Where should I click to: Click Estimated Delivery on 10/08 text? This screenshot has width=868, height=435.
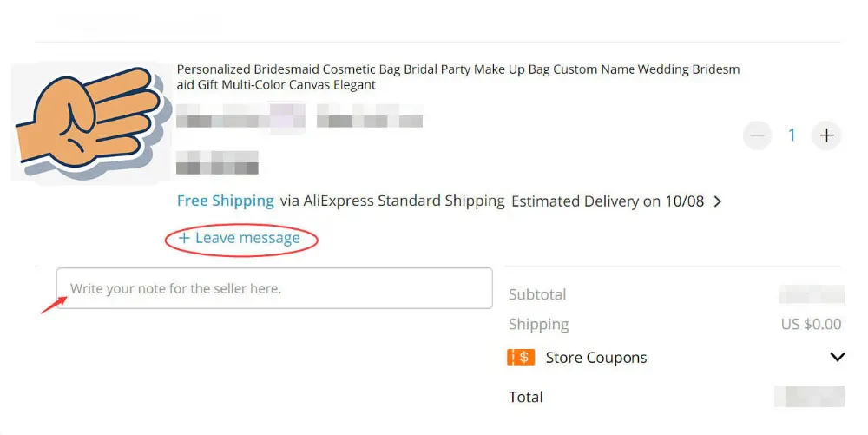(x=608, y=201)
